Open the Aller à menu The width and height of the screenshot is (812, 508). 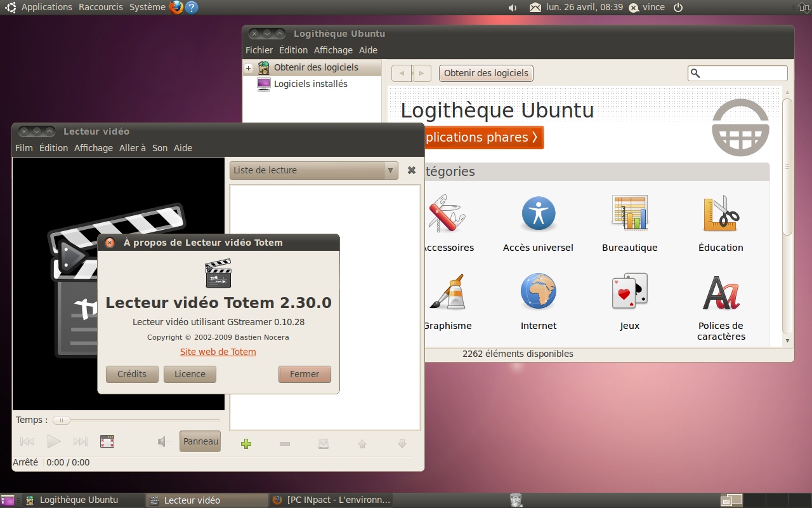coord(133,148)
